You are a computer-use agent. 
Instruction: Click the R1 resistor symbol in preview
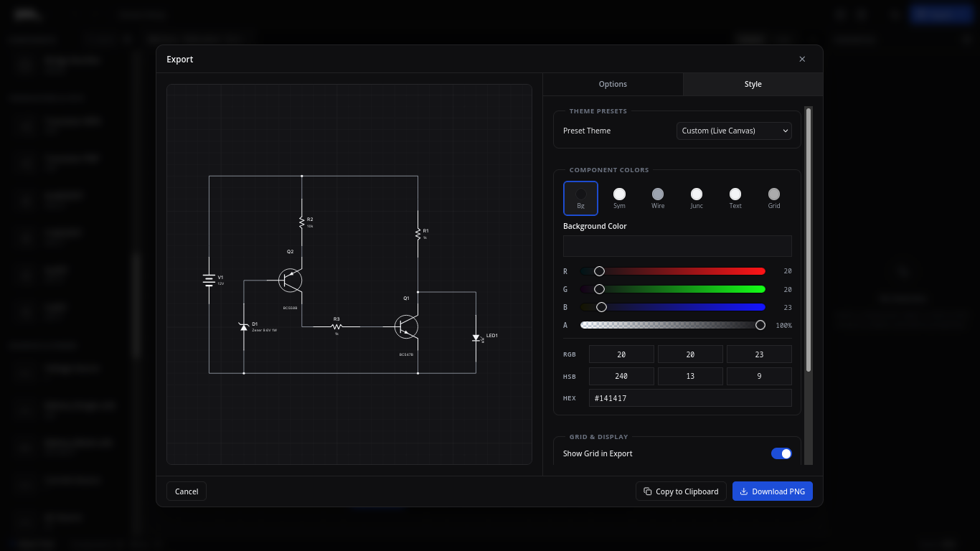pyautogui.click(x=418, y=233)
